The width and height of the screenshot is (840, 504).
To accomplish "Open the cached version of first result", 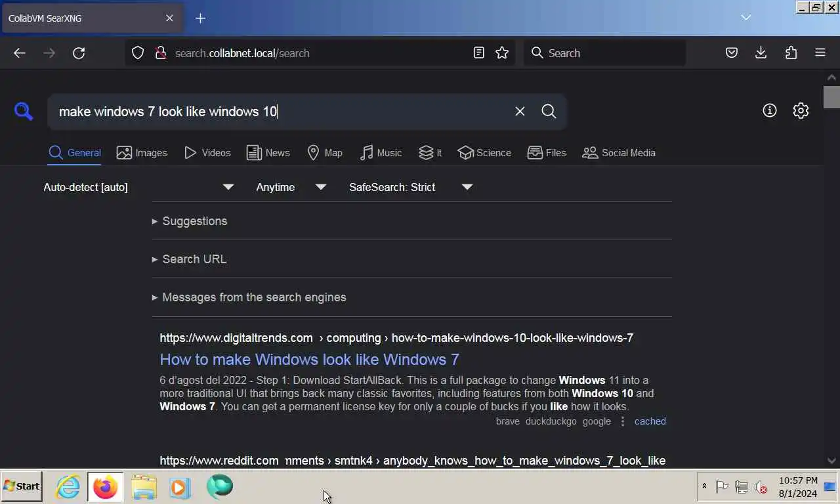I will click(650, 421).
